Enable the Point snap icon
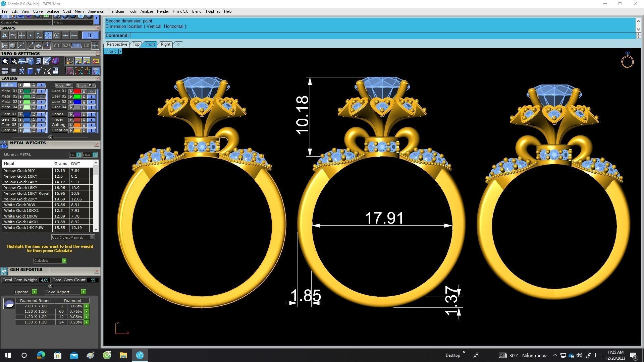Image resolution: width=644 pixels, height=362 pixels. tap(31, 35)
